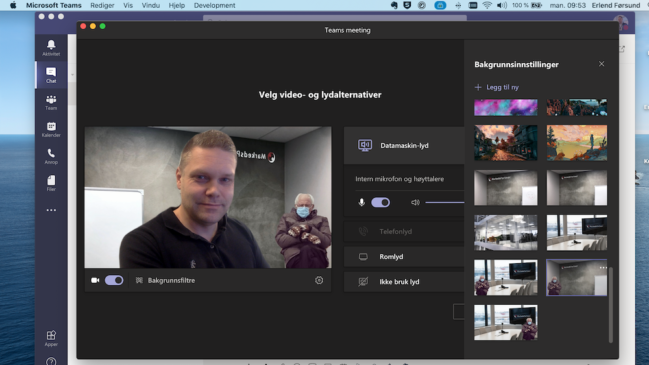Toggle the microphone switch
Viewport: 649px width, 365px height.
(x=380, y=202)
